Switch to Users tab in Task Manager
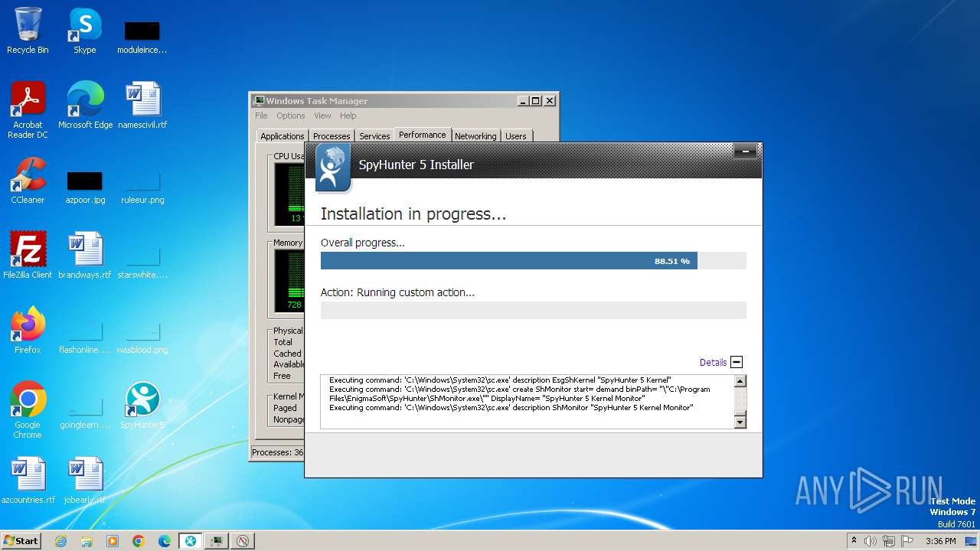Screen dimensions: 980x551 click(x=516, y=136)
